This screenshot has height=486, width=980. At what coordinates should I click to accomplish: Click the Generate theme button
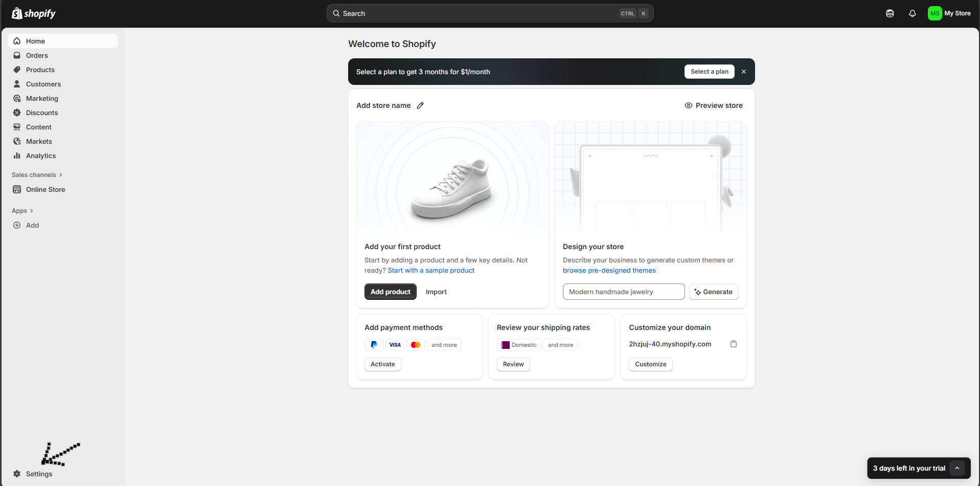pos(714,292)
